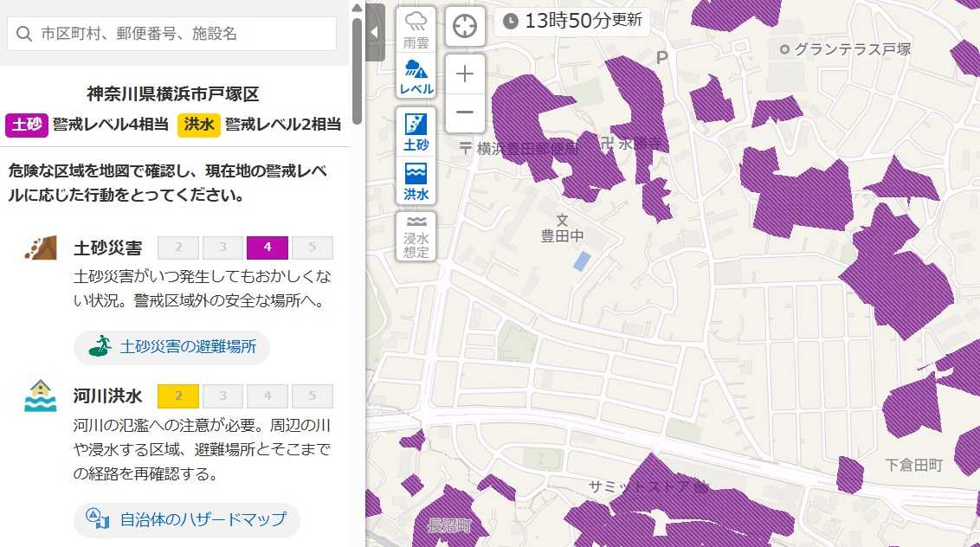Select the 洪水 flood map layer icon
The width and height of the screenshot is (980, 547).
click(x=416, y=182)
